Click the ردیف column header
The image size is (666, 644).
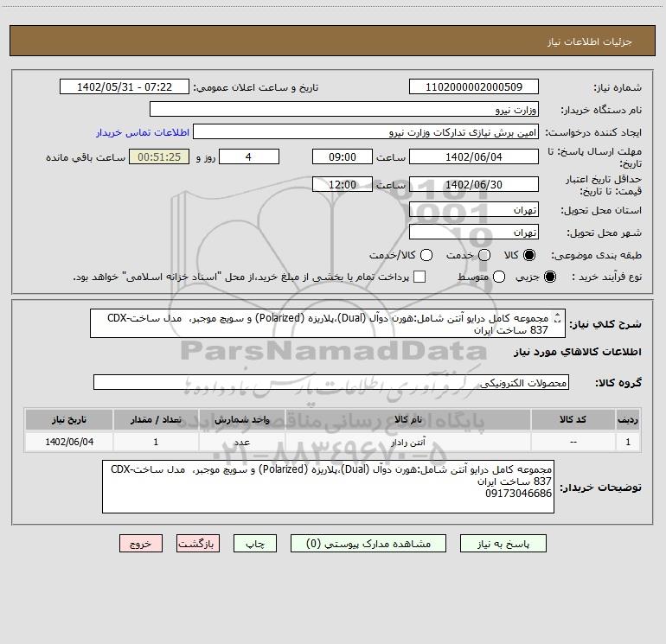(628, 419)
